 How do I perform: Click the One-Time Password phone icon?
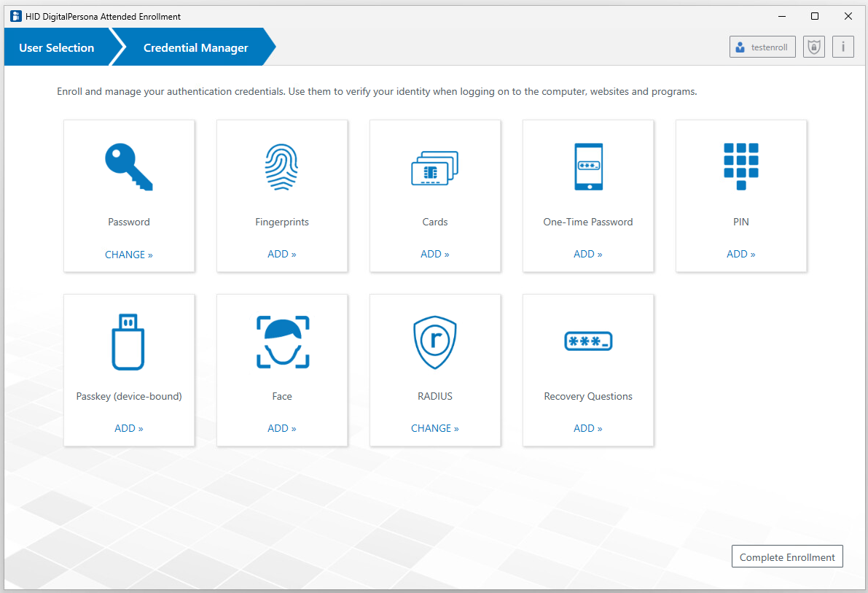click(588, 167)
